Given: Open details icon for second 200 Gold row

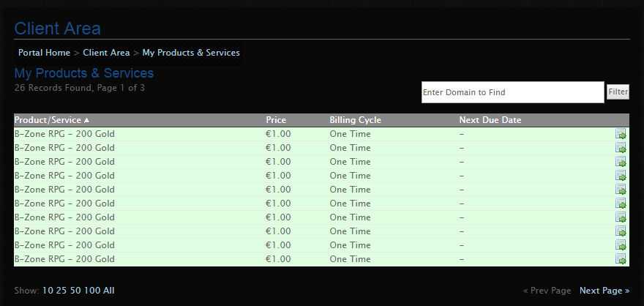Looking at the screenshot, I should [x=621, y=148].
